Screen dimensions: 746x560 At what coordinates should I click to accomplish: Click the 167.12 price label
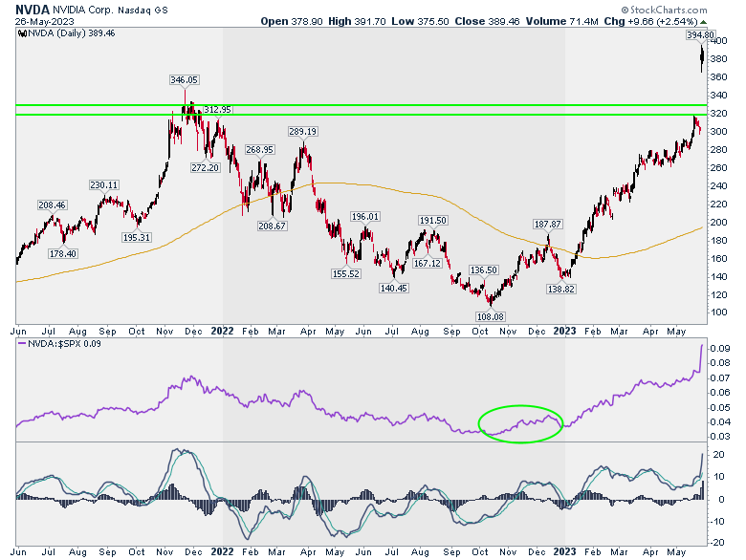(428, 263)
